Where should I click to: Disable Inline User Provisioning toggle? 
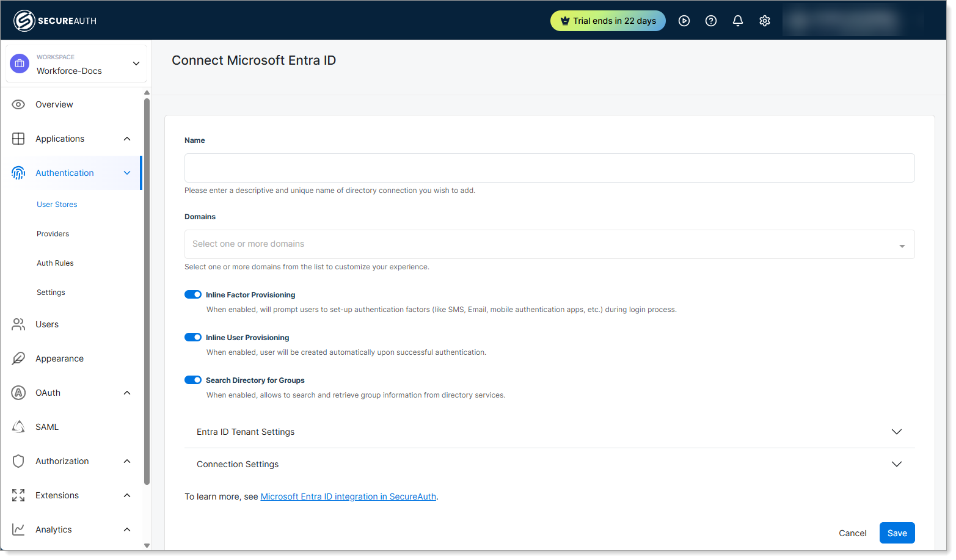(193, 337)
